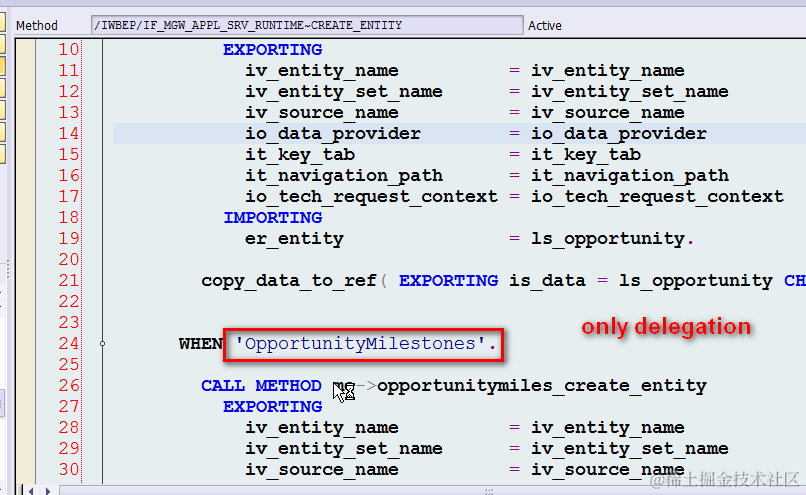The image size is (806, 495).
Task: Click the Method name input field
Action: click(307, 25)
